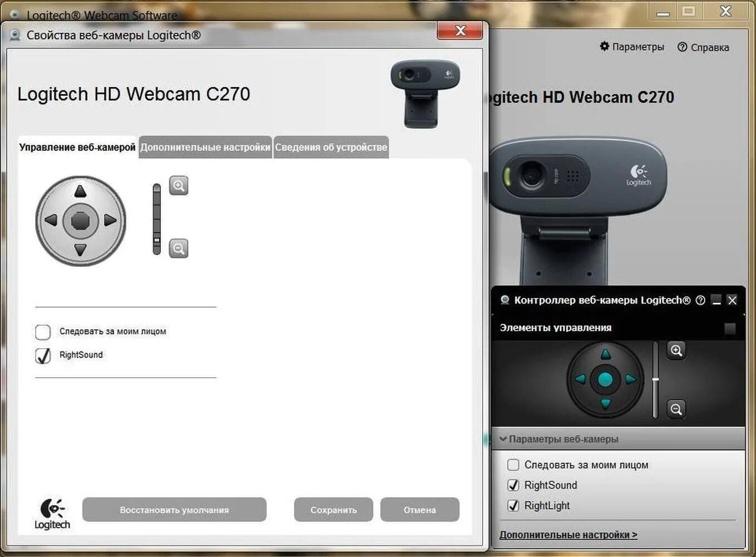Click 'Восстановить умолчания' button
The height and width of the screenshot is (557, 756).
pos(174,510)
